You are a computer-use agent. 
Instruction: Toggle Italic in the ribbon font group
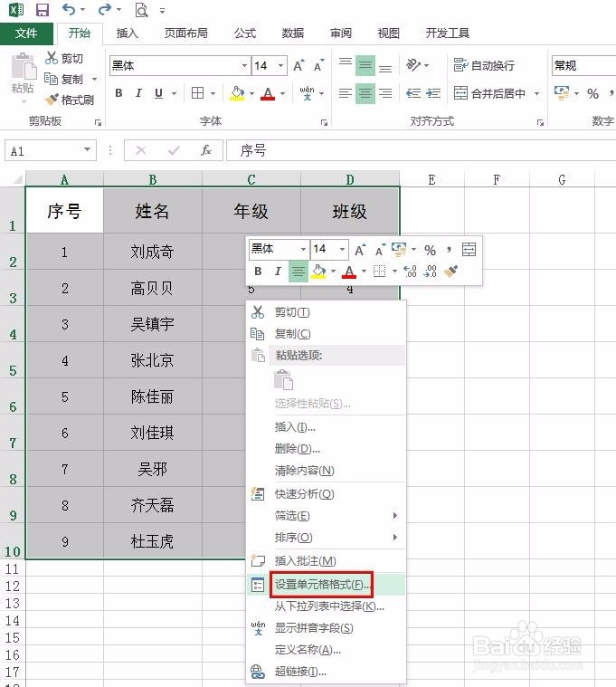point(138,93)
